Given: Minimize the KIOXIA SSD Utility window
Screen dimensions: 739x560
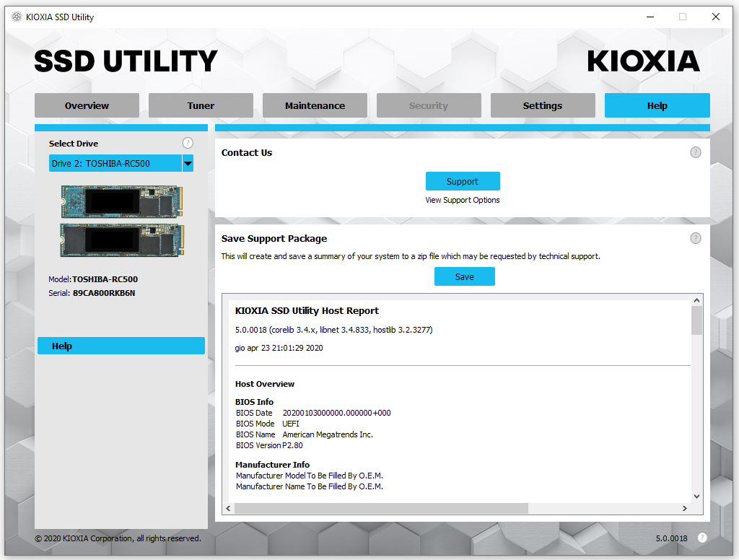Looking at the screenshot, I should pos(650,17).
